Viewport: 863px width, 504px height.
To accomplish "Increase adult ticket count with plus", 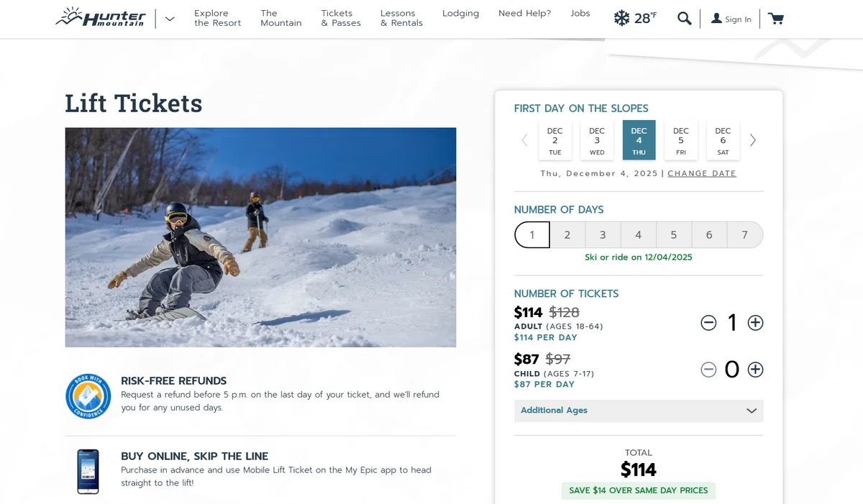I will point(755,323).
